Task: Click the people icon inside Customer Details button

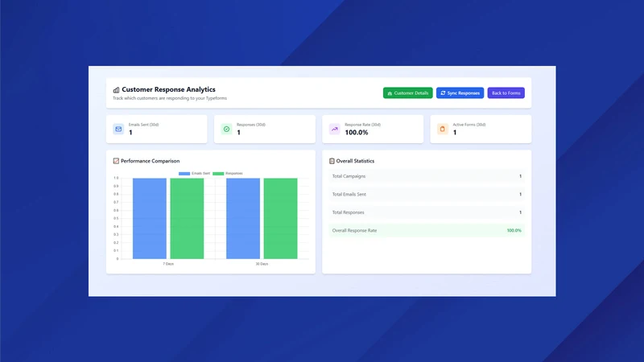Action: [390, 93]
